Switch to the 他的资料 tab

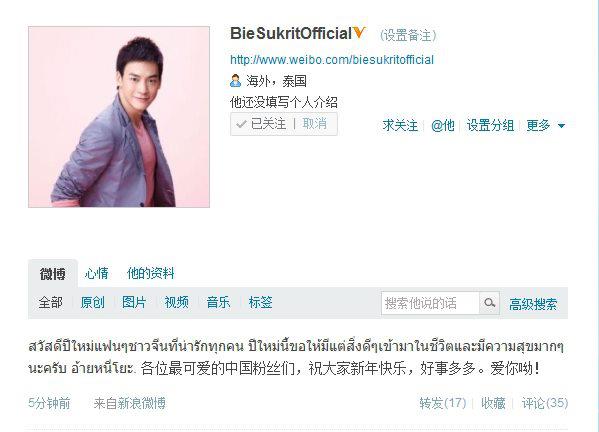(x=151, y=273)
